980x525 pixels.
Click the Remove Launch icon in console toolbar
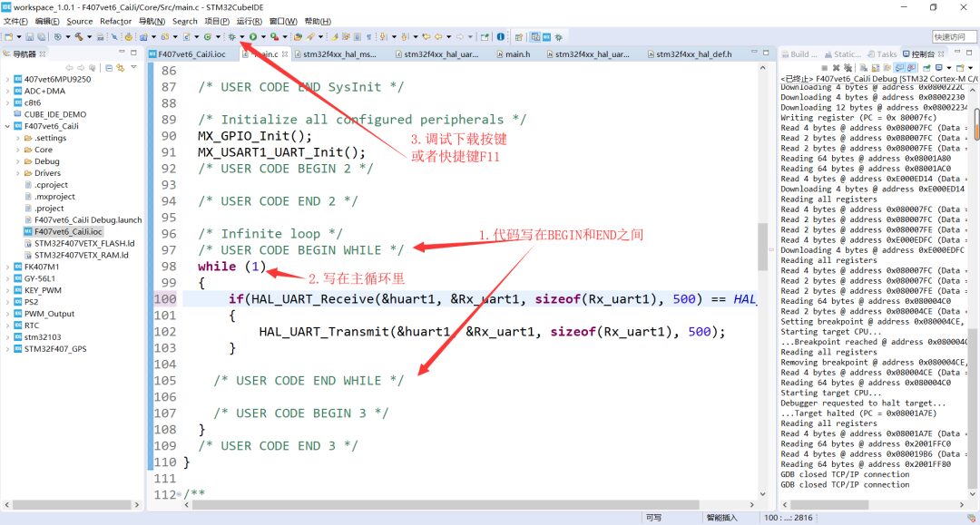(x=837, y=68)
